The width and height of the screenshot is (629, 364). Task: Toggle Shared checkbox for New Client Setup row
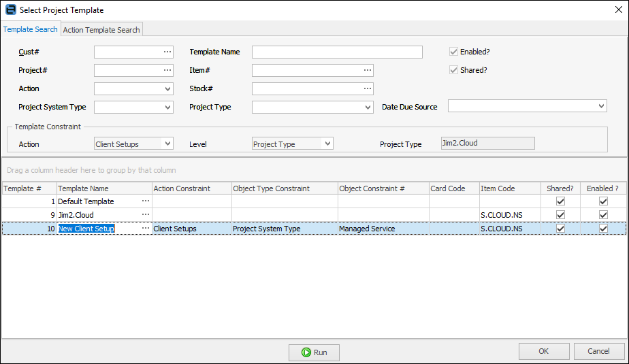[x=560, y=229]
